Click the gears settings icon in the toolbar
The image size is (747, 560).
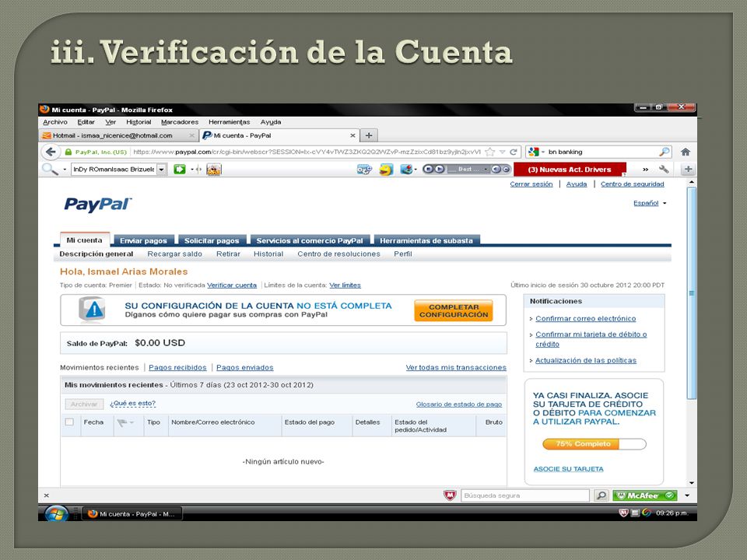pos(364,169)
